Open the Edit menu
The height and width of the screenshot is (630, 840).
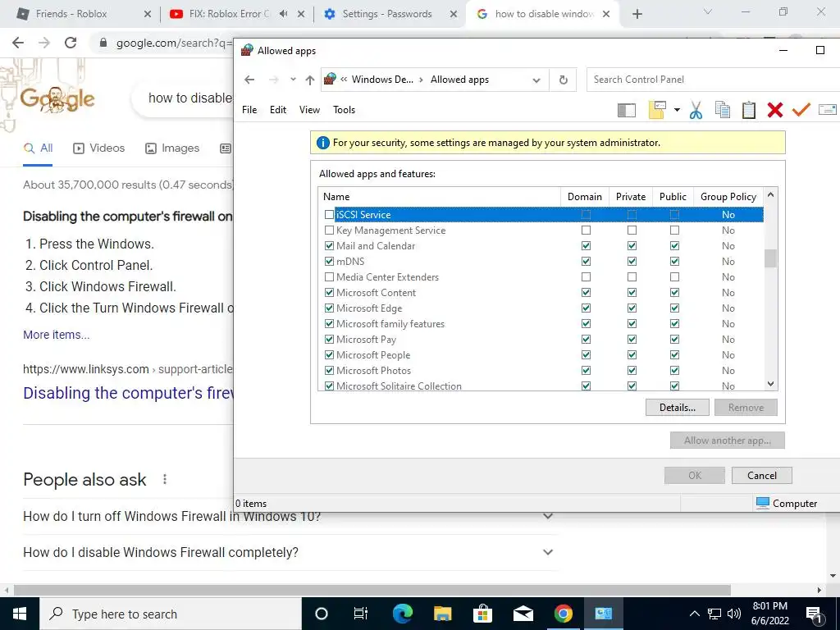pos(278,110)
